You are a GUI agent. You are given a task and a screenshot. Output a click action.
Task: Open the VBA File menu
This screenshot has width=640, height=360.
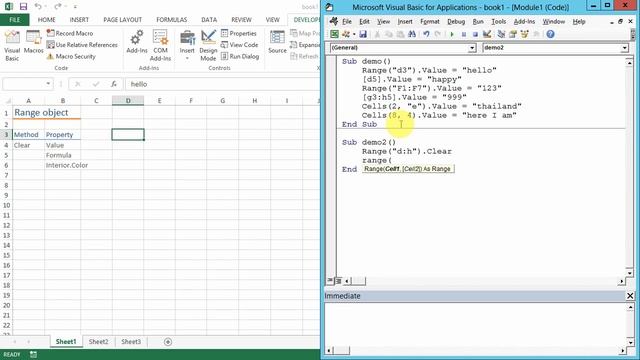click(x=347, y=22)
